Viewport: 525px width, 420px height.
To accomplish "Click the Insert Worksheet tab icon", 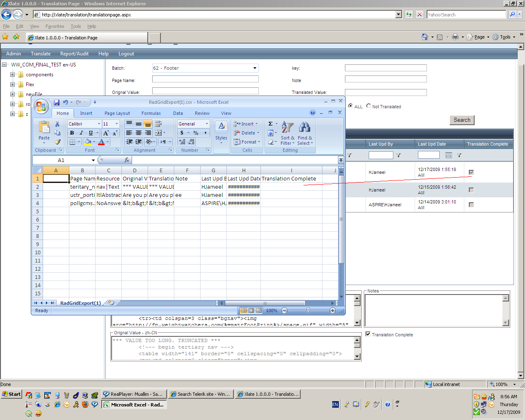I will (111, 303).
